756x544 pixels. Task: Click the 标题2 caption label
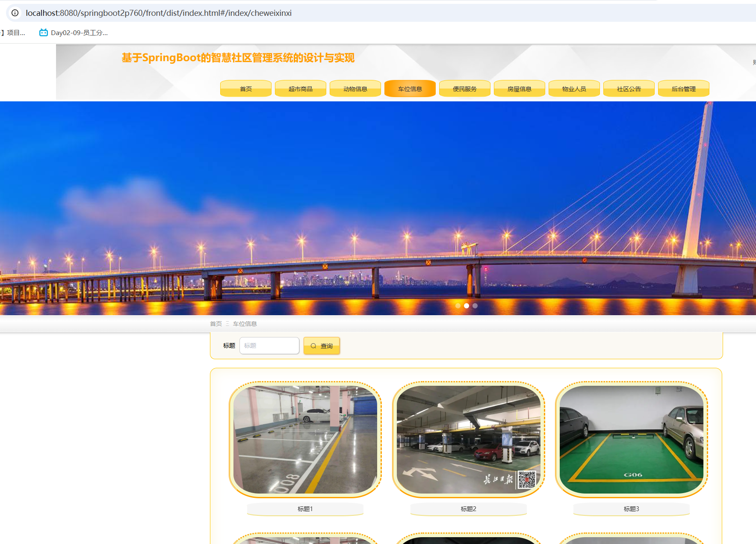[469, 509]
